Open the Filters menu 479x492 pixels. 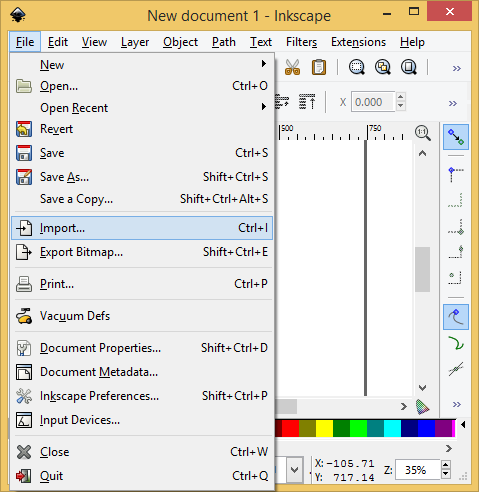pos(301,42)
